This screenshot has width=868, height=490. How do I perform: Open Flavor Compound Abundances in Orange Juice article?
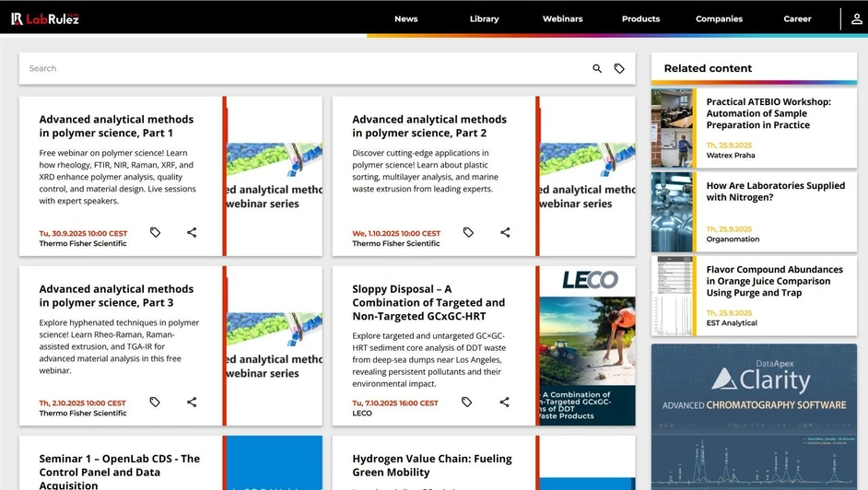774,281
